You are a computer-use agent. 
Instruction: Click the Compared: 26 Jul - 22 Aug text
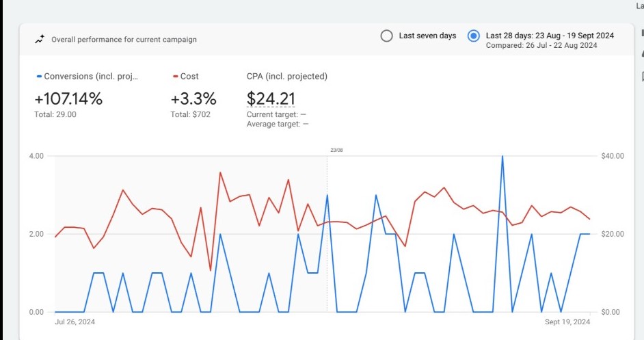click(x=541, y=46)
